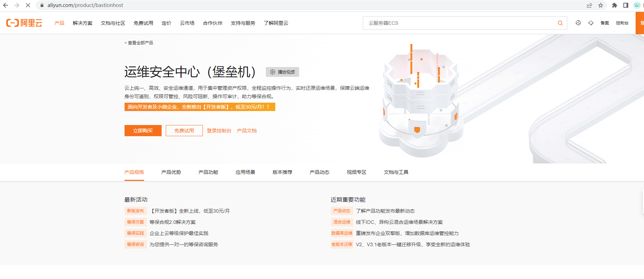Open the browser extensions puzzle icon

click(614, 5)
